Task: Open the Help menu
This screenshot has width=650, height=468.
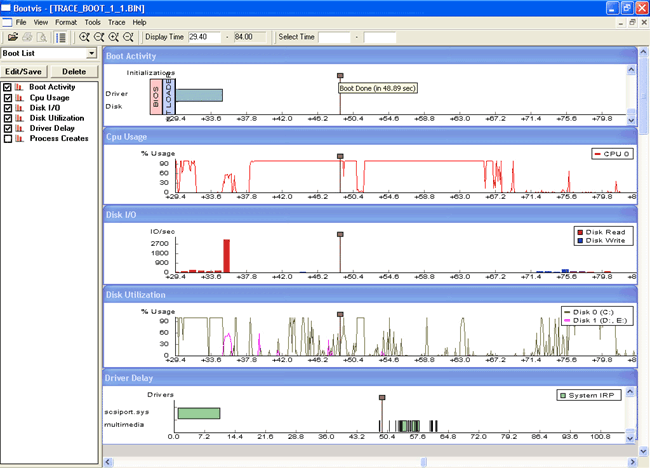Action: 139,22
